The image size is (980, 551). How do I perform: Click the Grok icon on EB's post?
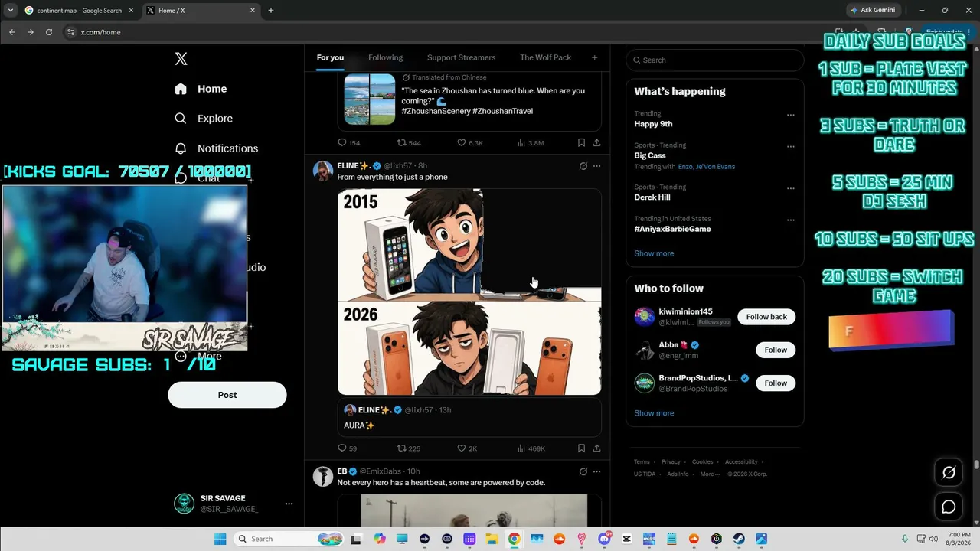tap(583, 471)
